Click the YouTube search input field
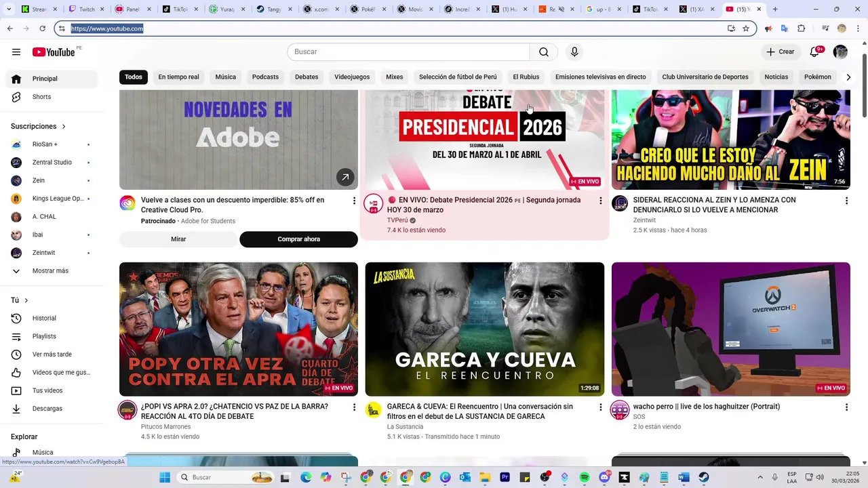The image size is (868, 488). click(x=408, y=52)
